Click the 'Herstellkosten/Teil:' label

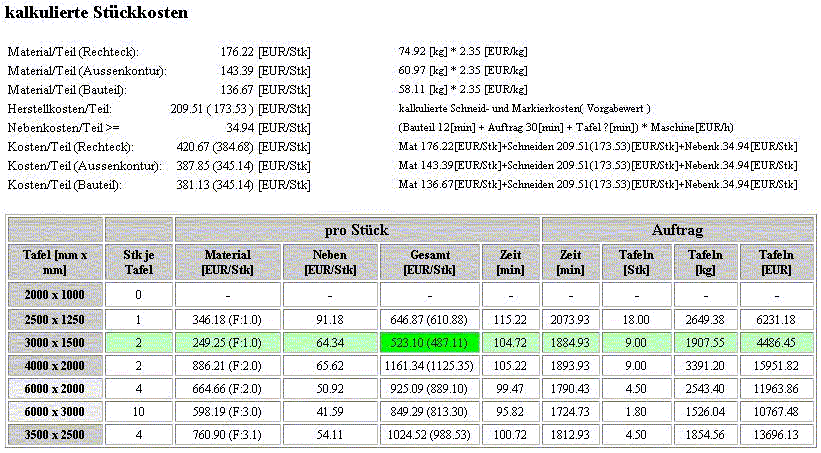coord(59,108)
